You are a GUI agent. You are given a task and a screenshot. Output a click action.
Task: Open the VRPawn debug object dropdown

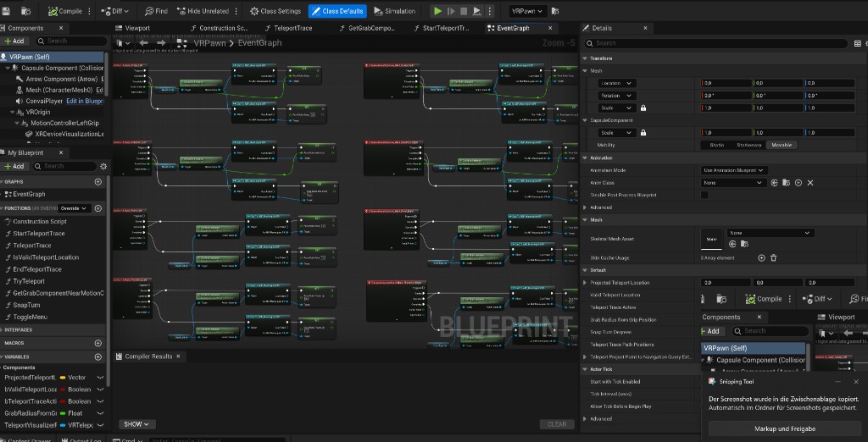click(527, 11)
